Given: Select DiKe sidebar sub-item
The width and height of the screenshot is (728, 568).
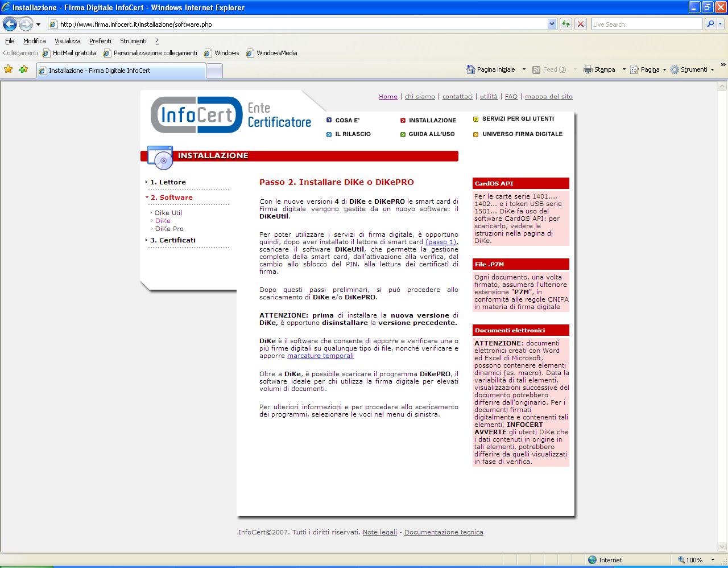Looking at the screenshot, I should 163,221.
